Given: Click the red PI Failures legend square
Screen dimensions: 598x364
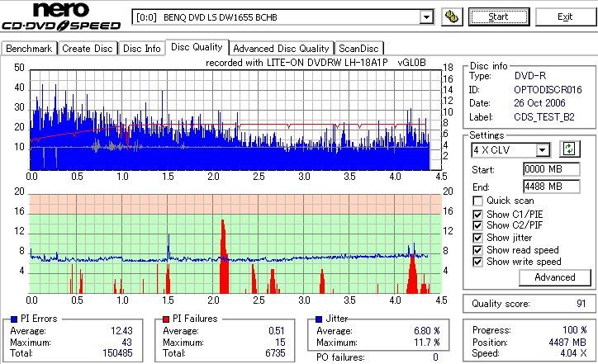Looking at the screenshot, I should point(166,319).
